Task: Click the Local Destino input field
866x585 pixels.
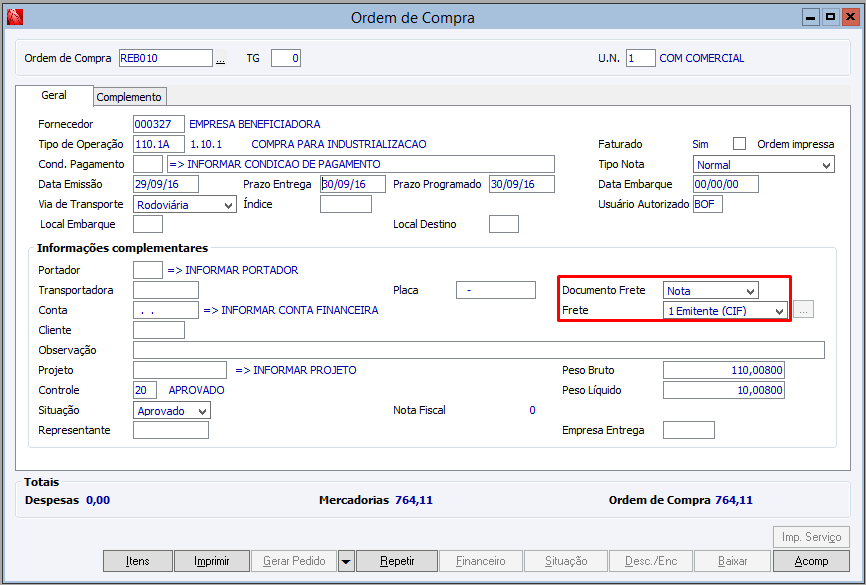Action: [x=504, y=224]
